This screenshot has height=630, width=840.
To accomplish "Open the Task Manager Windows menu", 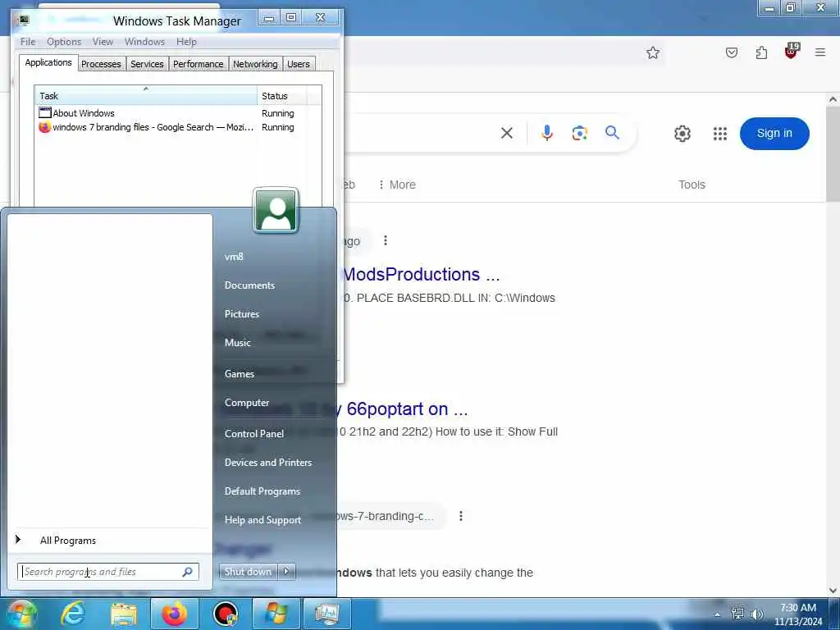I will tap(144, 42).
